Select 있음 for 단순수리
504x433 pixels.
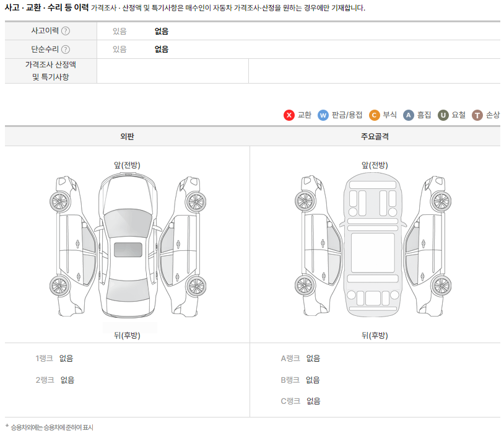point(118,49)
